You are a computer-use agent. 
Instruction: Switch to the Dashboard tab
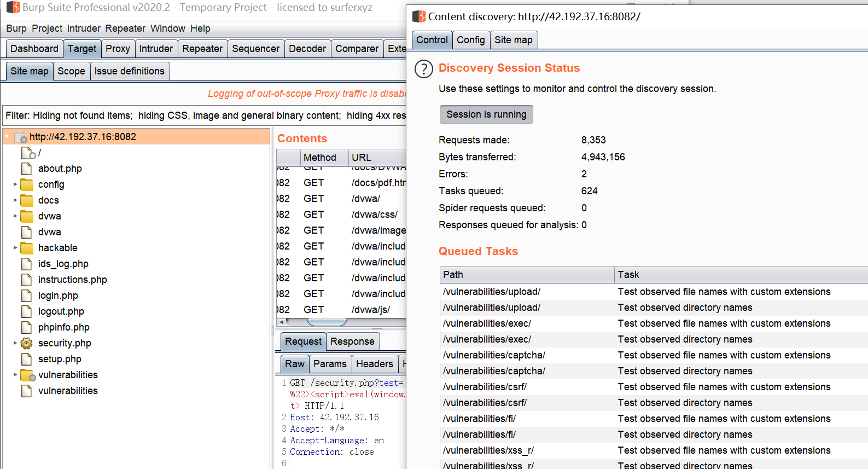tap(34, 49)
